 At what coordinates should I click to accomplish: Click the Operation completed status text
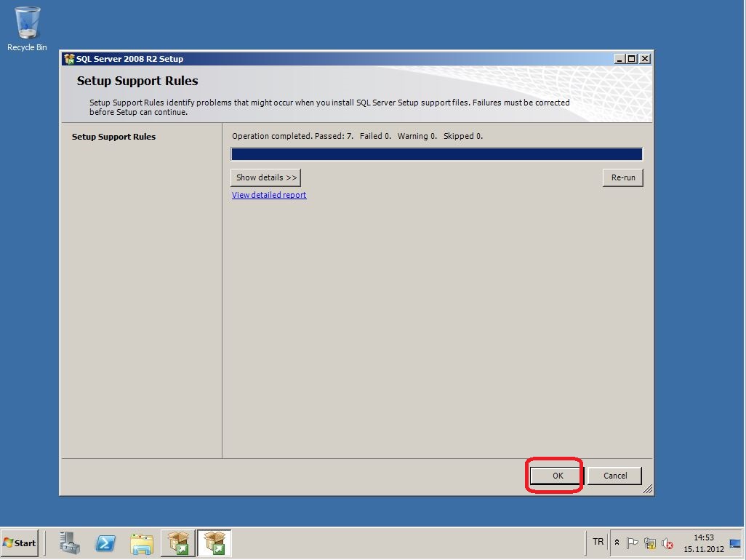(357, 136)
